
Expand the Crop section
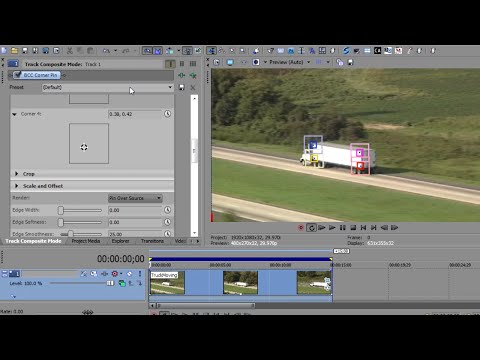[16, 174]
